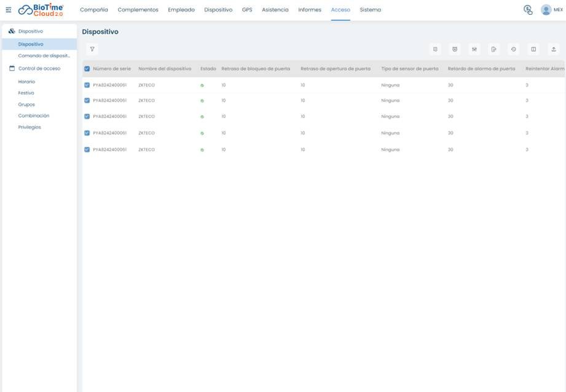Screen dimensions: 566x392
Task: Uncheck the first device row checkbox
Action: 87,85
